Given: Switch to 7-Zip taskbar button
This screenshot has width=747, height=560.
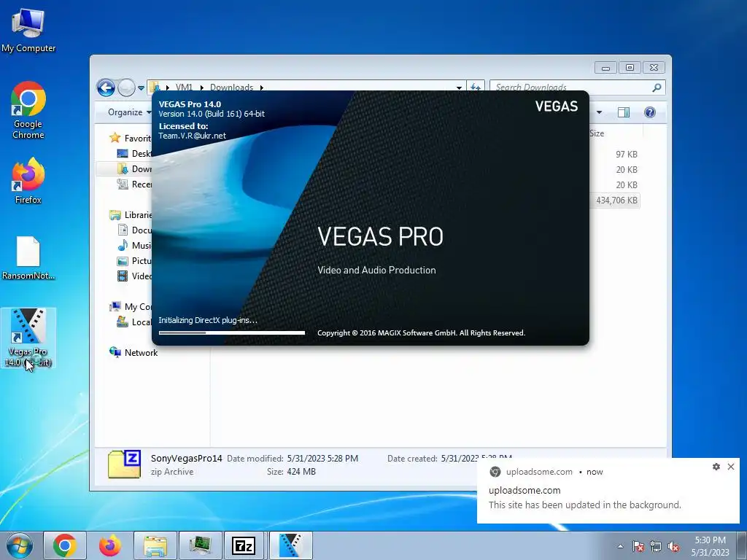Looking at the screenshot, I should click(x=244, y=545).
